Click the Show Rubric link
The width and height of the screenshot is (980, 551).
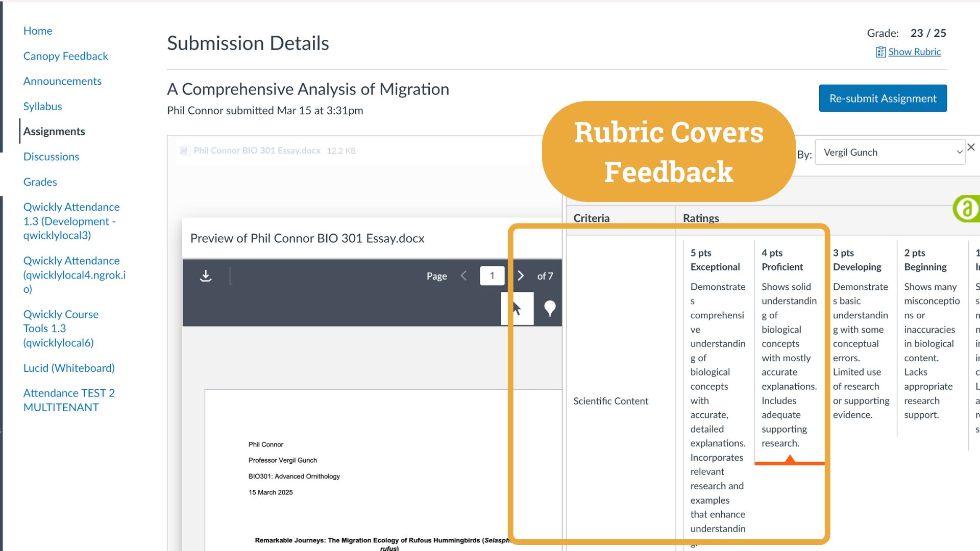pyautogui.click(x=914, y=52)
